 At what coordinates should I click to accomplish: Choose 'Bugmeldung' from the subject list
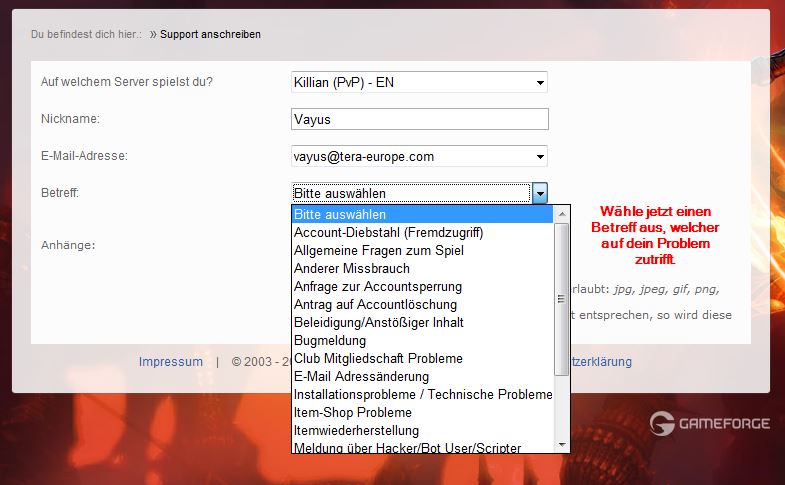420,340
